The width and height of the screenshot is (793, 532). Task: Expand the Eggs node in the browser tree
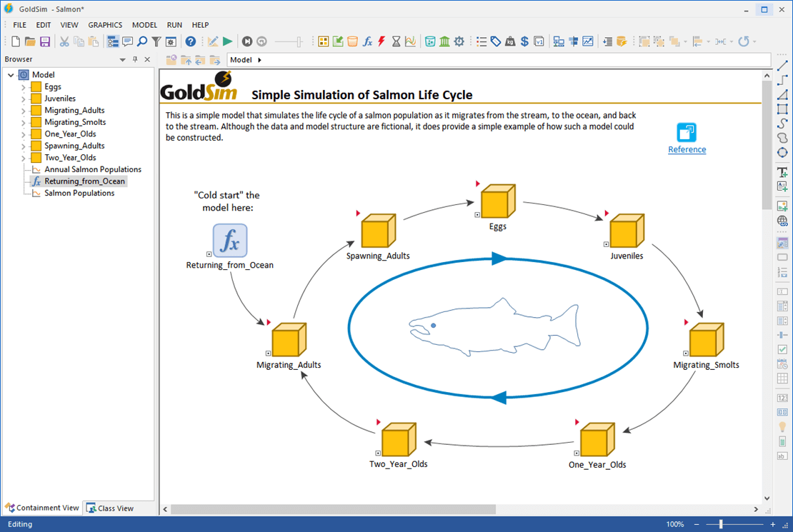coord(24,87)
